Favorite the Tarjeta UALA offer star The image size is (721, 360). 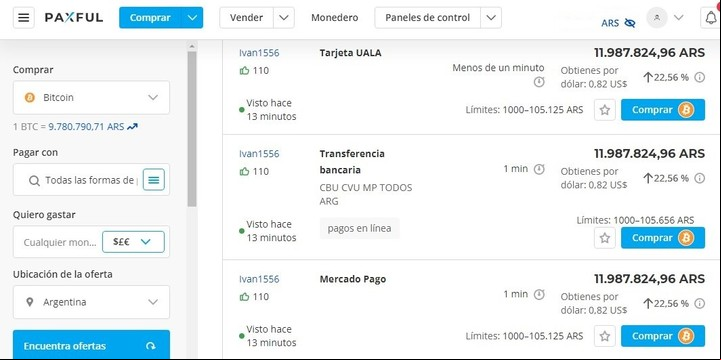click(x=605, y=110)
